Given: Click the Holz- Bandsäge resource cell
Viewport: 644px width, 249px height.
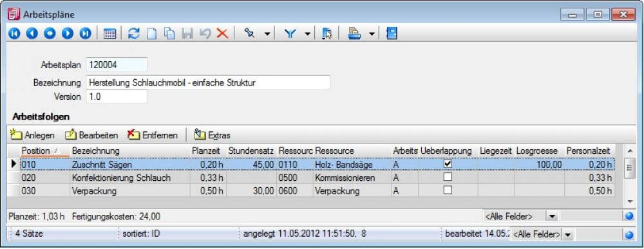Looking at the screenshot, I should point(352,165).
